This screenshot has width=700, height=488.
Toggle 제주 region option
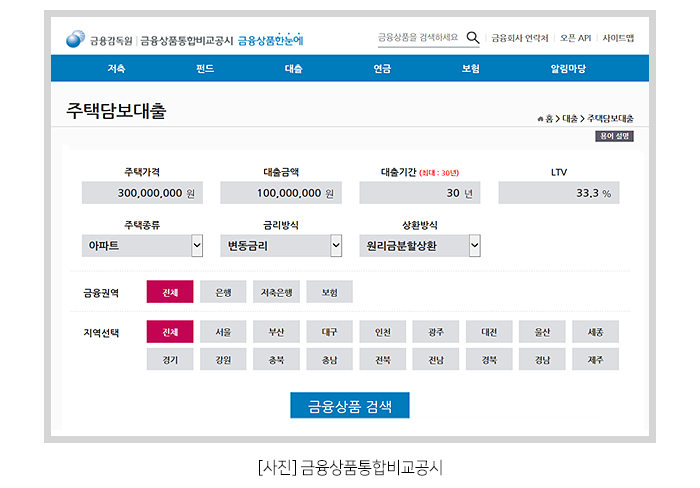click(x=596, y=360)
